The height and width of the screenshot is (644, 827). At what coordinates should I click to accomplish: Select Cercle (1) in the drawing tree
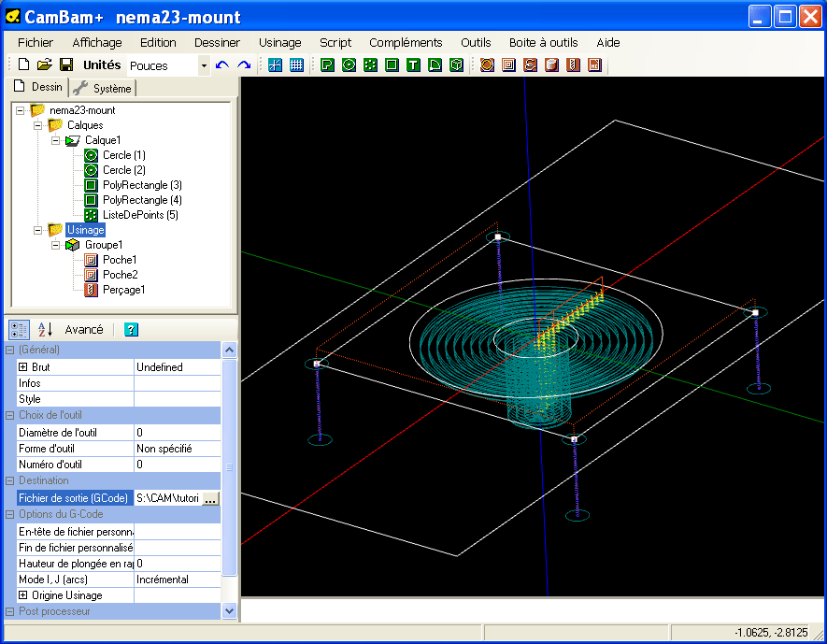click(x=124, y=155)
